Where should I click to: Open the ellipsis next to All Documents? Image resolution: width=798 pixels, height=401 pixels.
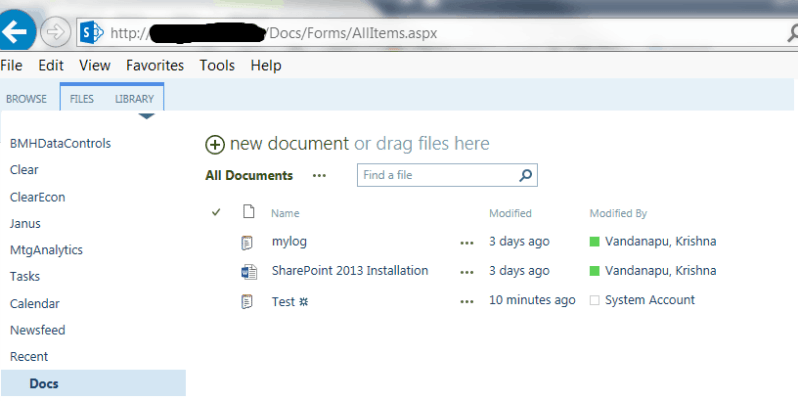click(x=319, y=176)
